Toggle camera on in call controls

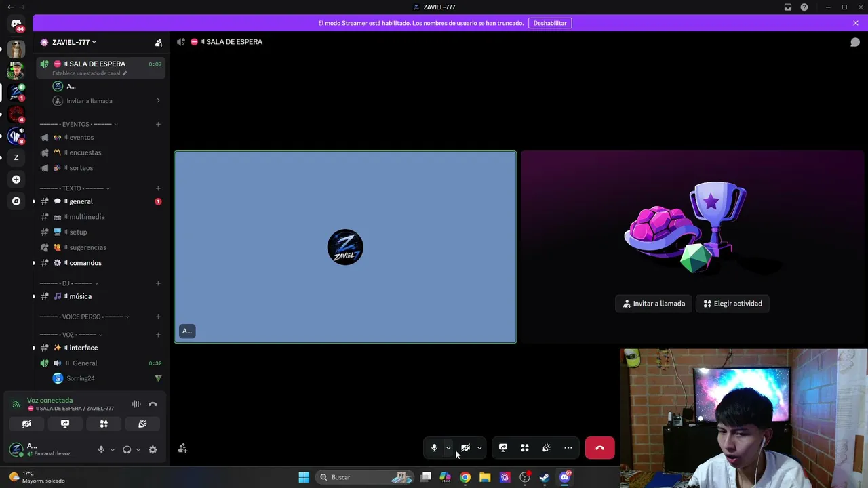[x=466, y=448]
